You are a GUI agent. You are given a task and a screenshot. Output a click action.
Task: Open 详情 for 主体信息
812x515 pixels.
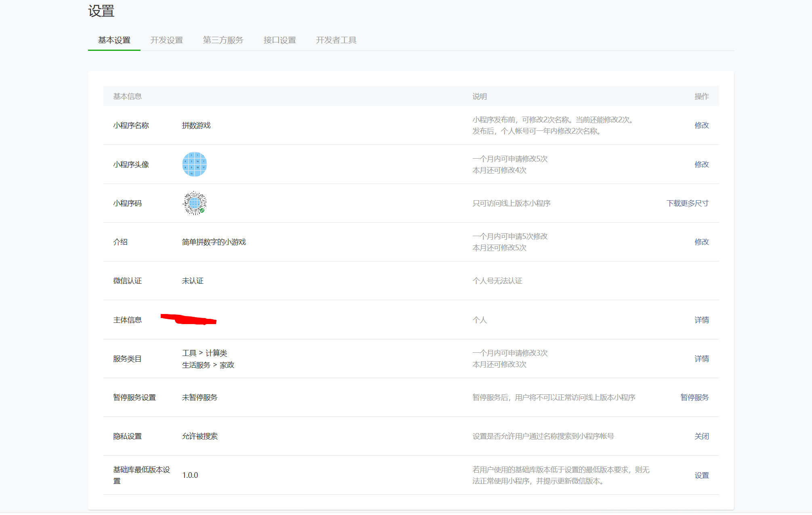coord(701,320)
